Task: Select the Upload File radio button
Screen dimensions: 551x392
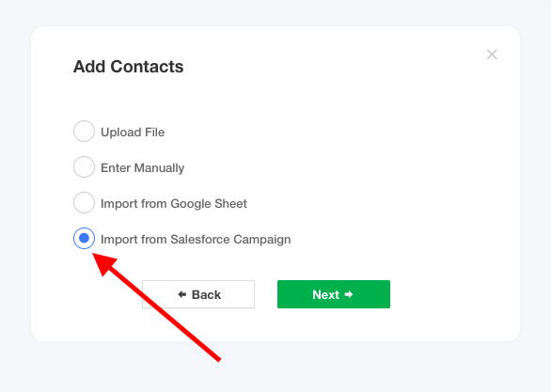Action: pos(84,131)
